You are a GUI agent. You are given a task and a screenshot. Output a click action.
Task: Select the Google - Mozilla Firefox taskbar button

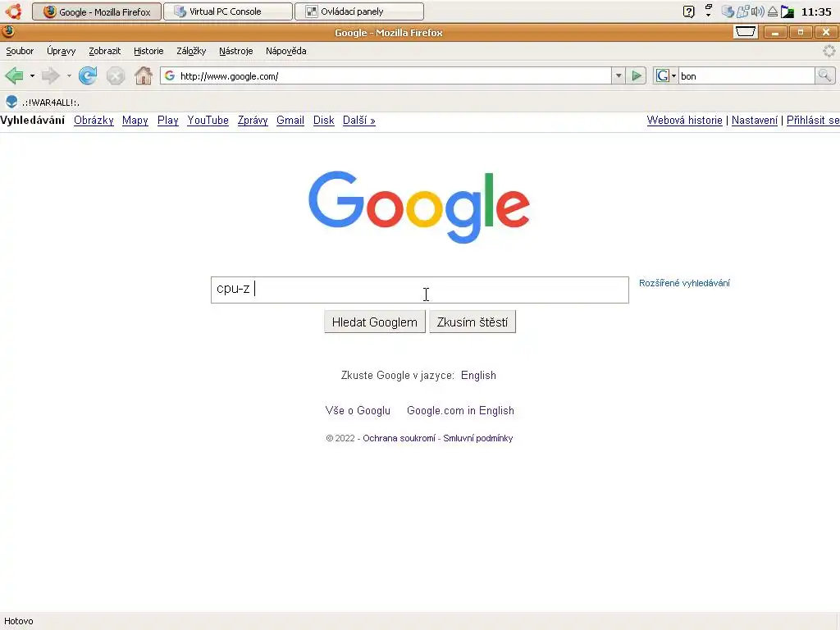tap(97, 11)
